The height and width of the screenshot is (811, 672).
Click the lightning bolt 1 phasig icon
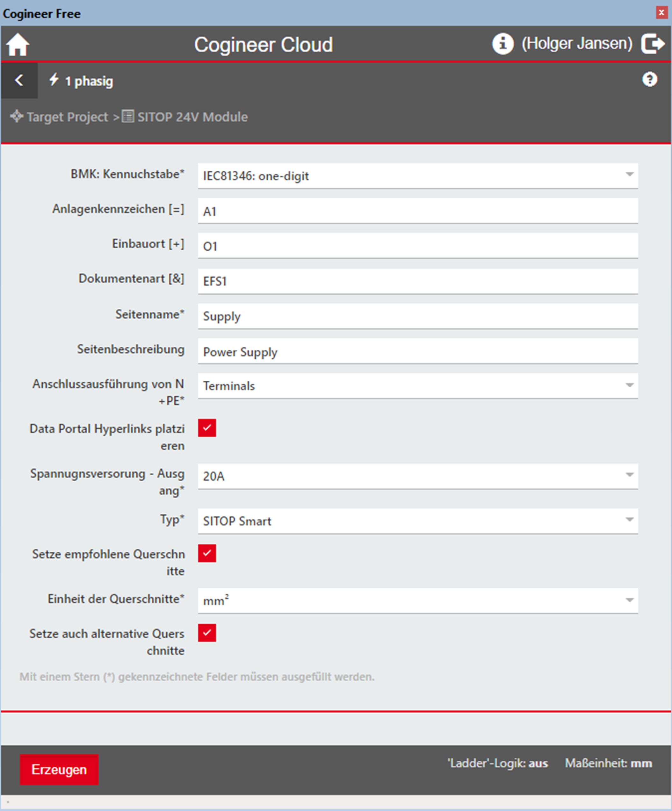tap(54, 80)
